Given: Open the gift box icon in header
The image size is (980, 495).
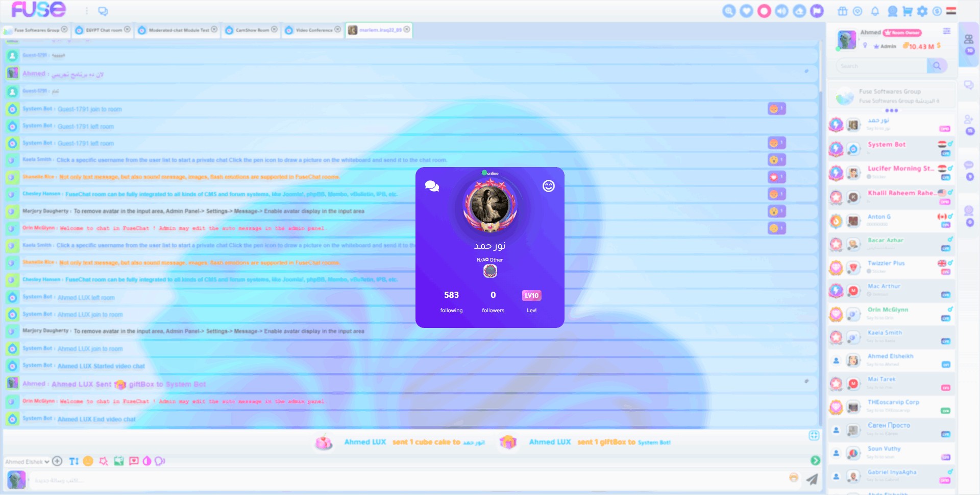Looking at the screenshot, I should 843,11.
